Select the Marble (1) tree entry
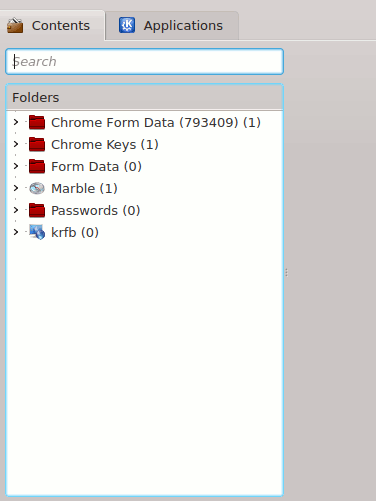Image resolution: width=376 pixels, height=501 pixels. [x=84, y=188]
